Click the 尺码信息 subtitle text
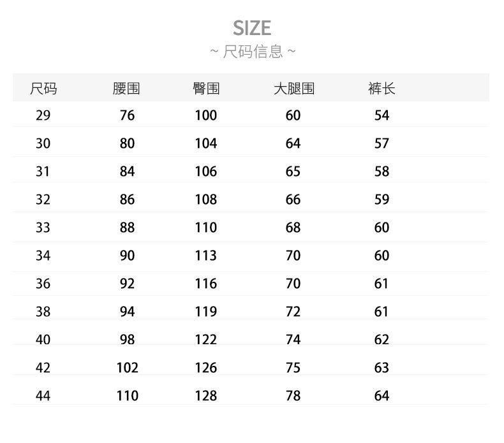The width and height of the screenshot is (504, 443). (253, 52)
